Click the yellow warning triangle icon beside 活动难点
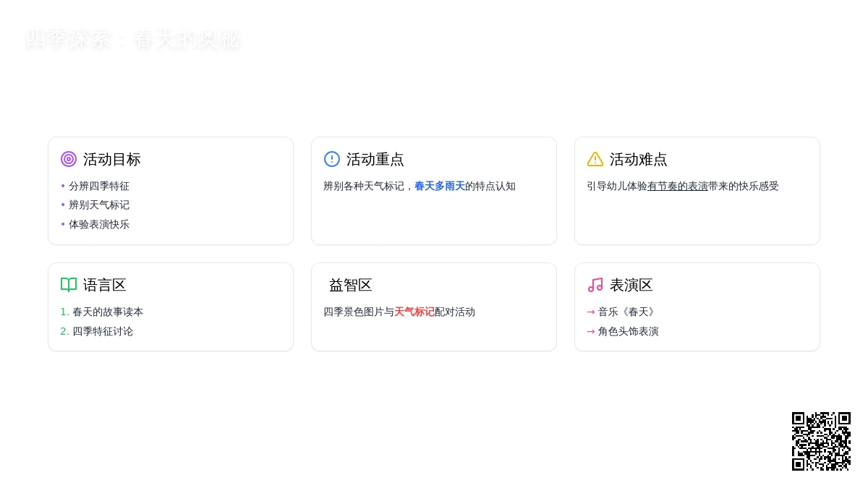 pos(595,159)
